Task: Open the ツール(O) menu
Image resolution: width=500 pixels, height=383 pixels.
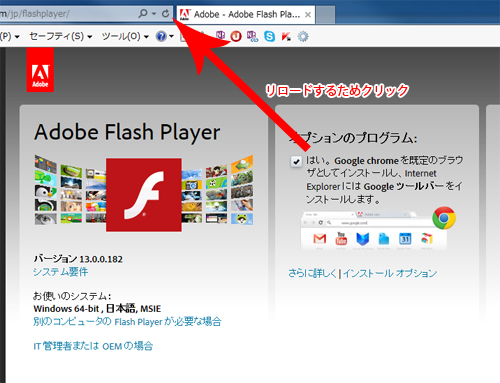Action: (125, 36)
